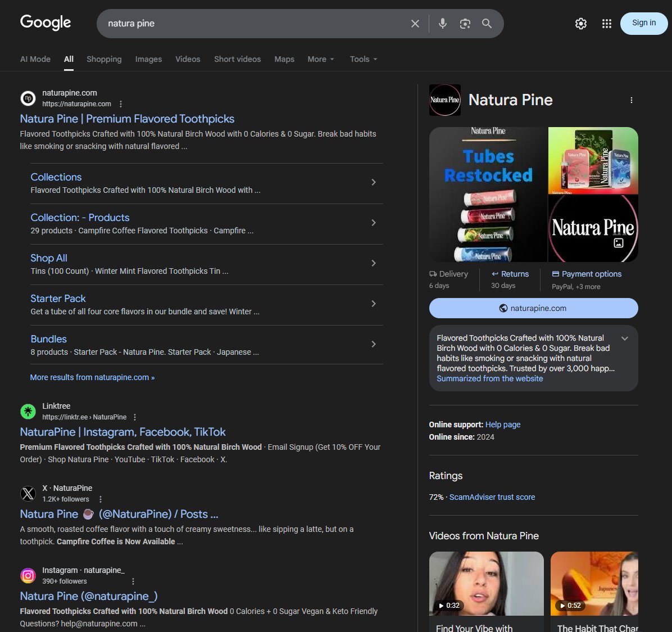This screenshot has width=672, height=632.
Task: Click the returns arrow icon
Action: [x=495, y=274]
